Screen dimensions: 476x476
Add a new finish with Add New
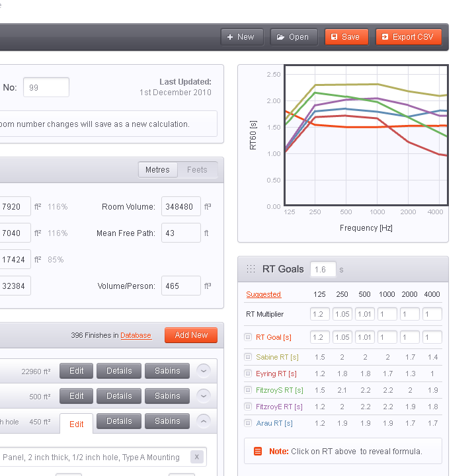[191, 335]
